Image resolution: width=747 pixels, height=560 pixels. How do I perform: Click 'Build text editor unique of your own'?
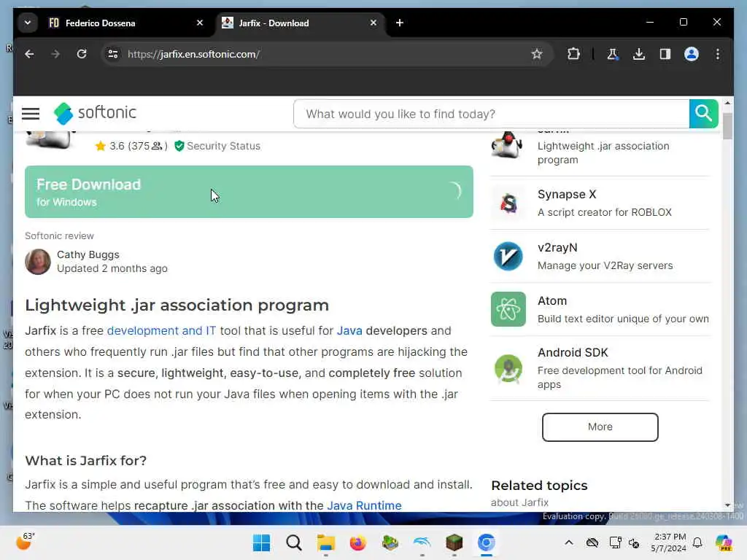coord(623,319)
